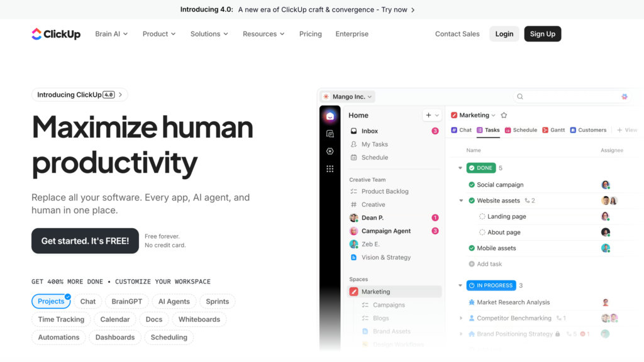Click the Home icon in the black sidebar
The width and height of the screenshot is (644, 362).
(x=330, y=116)
